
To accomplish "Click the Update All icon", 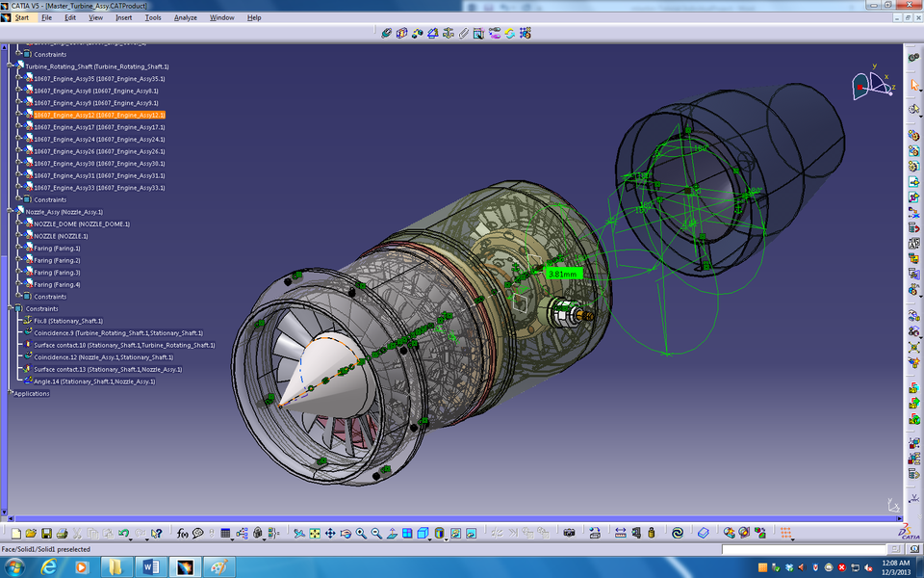I will tap(510, 33).
